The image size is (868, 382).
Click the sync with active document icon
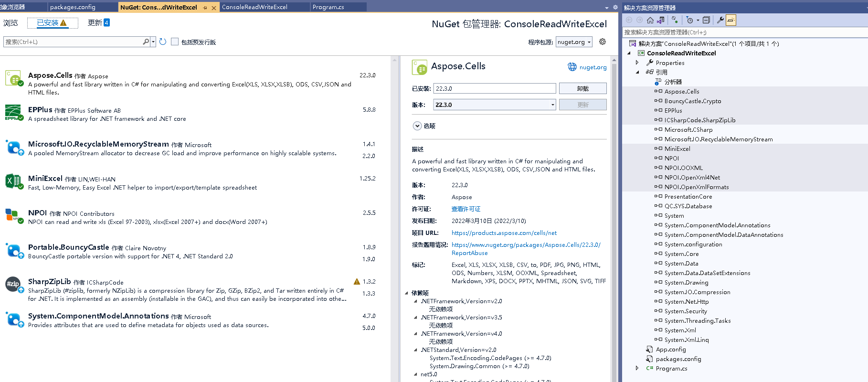pyautogui.click(x=674, y=20)
